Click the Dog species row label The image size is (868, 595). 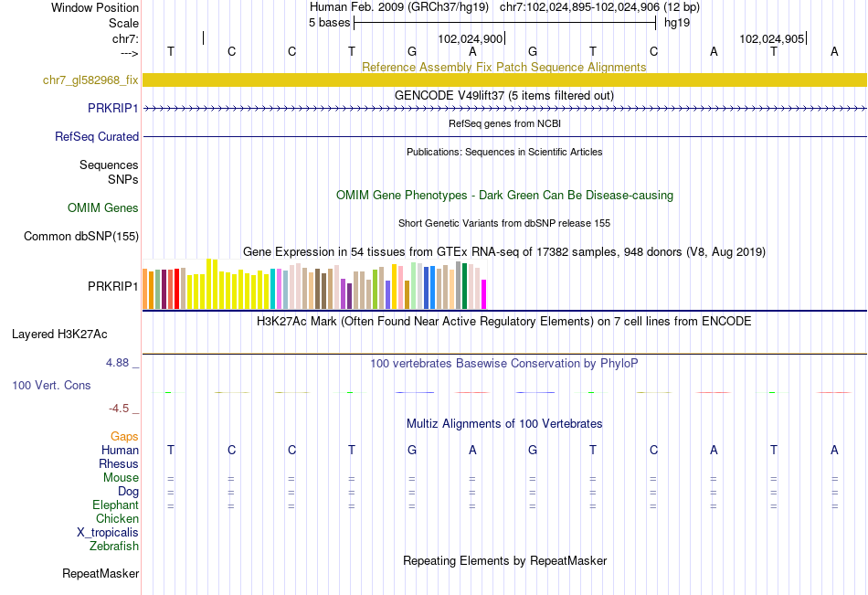(128, 492)
